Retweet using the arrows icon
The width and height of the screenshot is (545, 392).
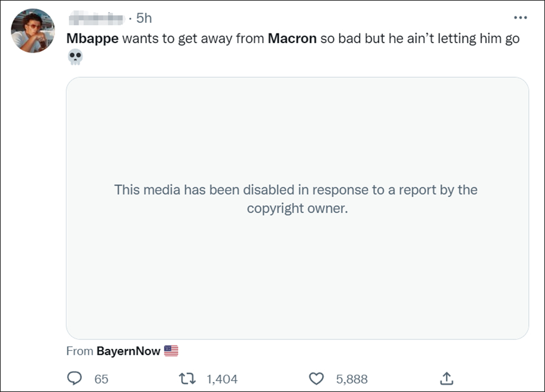188,379
